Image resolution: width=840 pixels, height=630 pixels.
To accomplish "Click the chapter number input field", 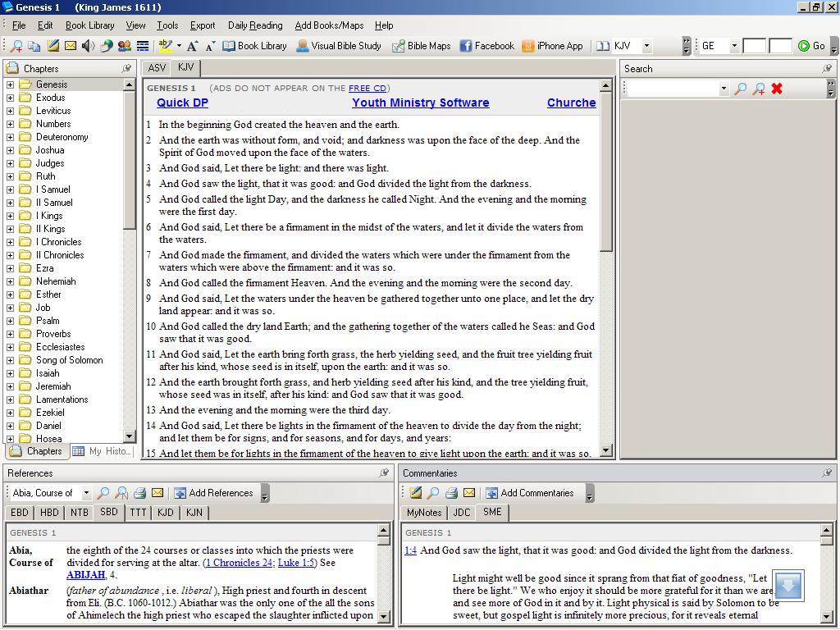I will pyautogui.click(x=754, y=46).
